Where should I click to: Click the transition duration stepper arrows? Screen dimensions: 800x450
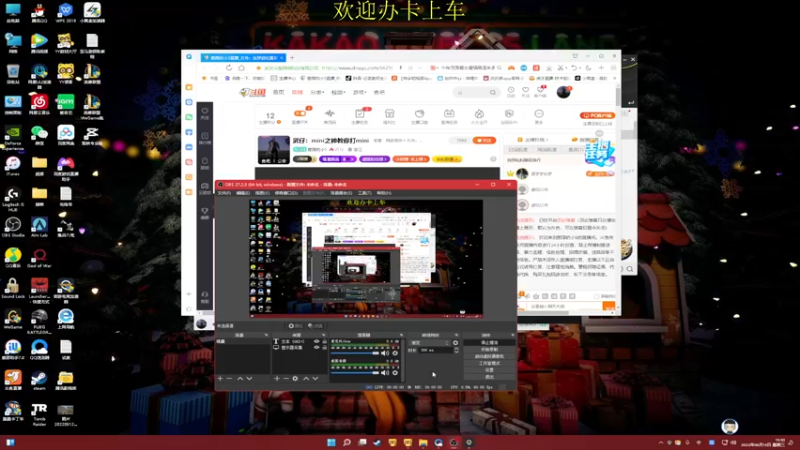pos(456,351)
